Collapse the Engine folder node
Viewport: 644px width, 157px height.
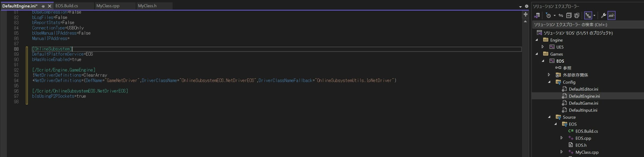click(x=537, y=40)
